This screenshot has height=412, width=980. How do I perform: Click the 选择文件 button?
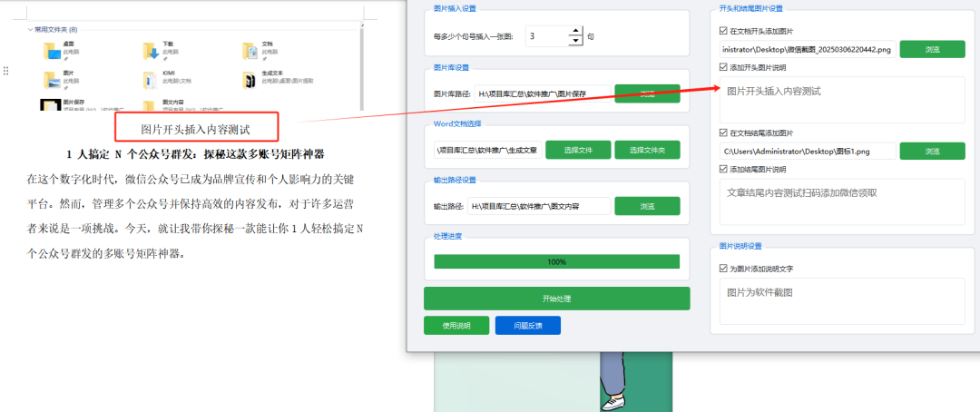coord(578,150)
